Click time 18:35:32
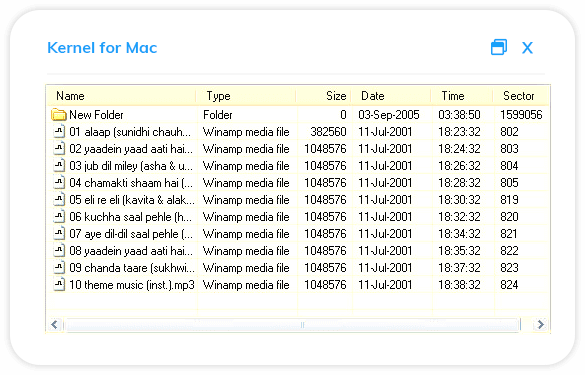Image resolution: width=585 pixels, height=375 pixels. (459, 251)
